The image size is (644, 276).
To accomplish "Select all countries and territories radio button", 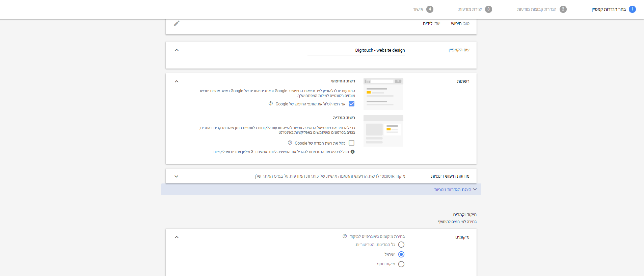I will [x=401, y=245].
